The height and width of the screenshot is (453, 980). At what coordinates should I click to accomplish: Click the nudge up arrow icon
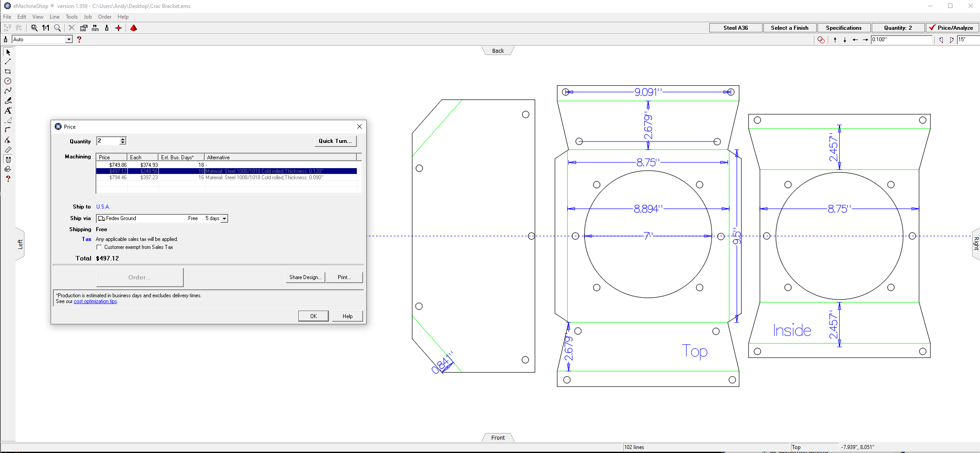[835, 40]
